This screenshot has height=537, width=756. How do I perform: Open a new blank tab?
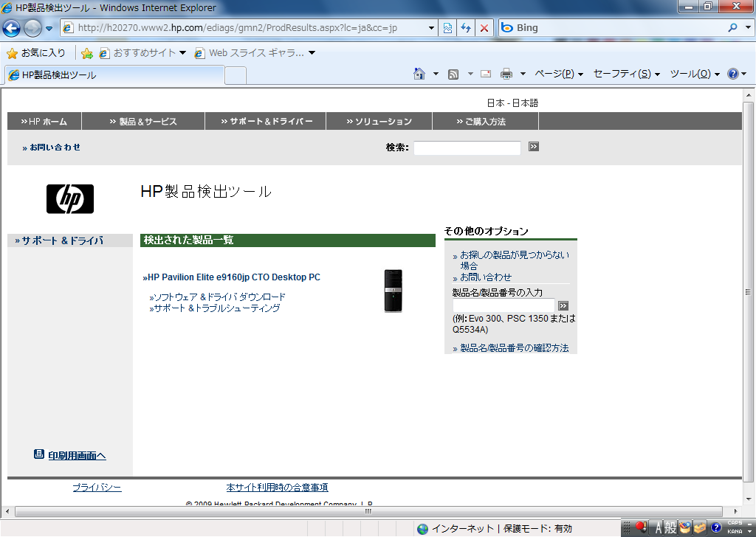(x=236, y=76)
